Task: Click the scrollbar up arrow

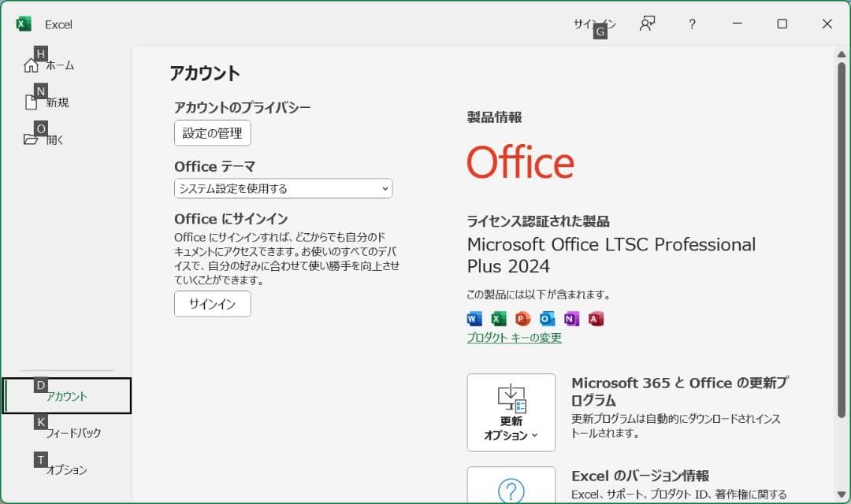Action: tap(842, 54)
